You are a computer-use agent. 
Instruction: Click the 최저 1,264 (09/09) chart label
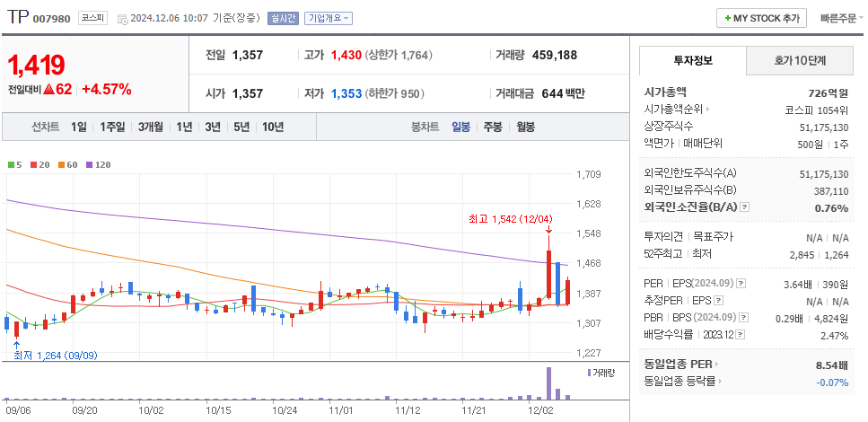pyautogui.click(x=56, y=356)
